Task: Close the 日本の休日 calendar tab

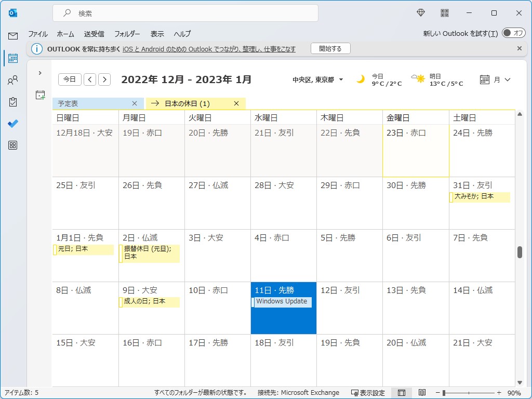Action: point(236,103)
